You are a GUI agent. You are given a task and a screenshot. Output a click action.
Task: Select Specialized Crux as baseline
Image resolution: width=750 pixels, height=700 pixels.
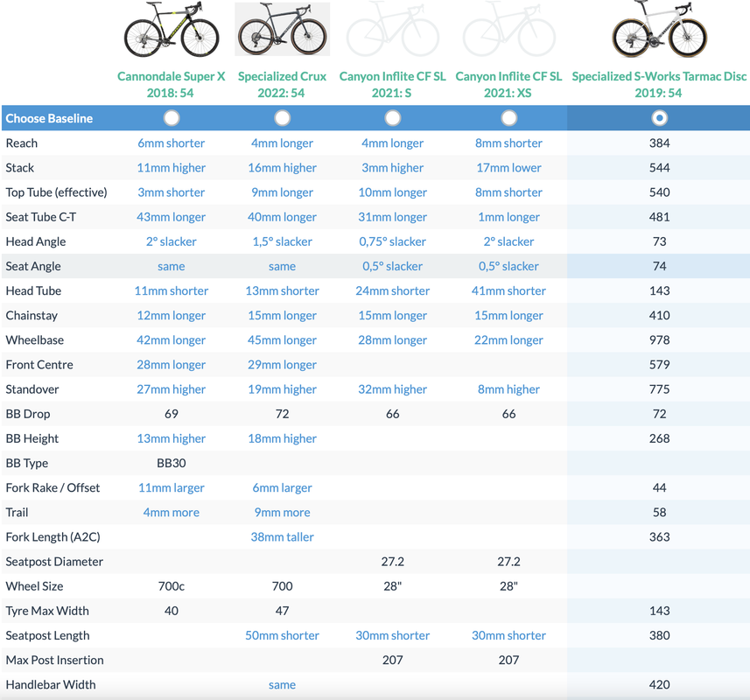282,117
